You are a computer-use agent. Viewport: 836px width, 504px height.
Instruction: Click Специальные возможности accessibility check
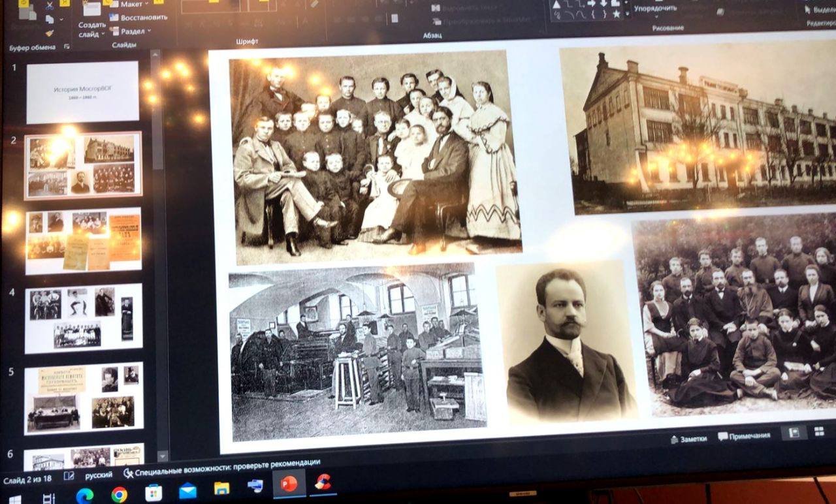click(222, 467)
